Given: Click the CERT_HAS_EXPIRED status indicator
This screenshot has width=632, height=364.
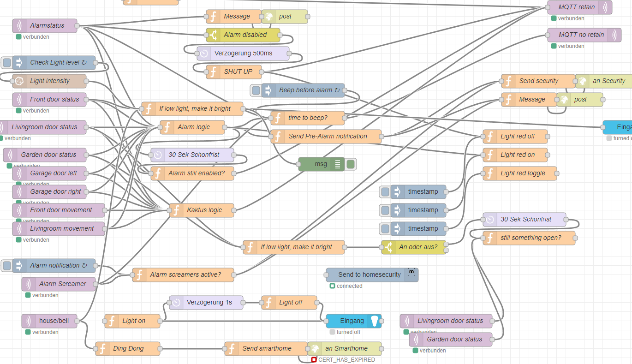Looking at the screenshot, I should 314,360.
